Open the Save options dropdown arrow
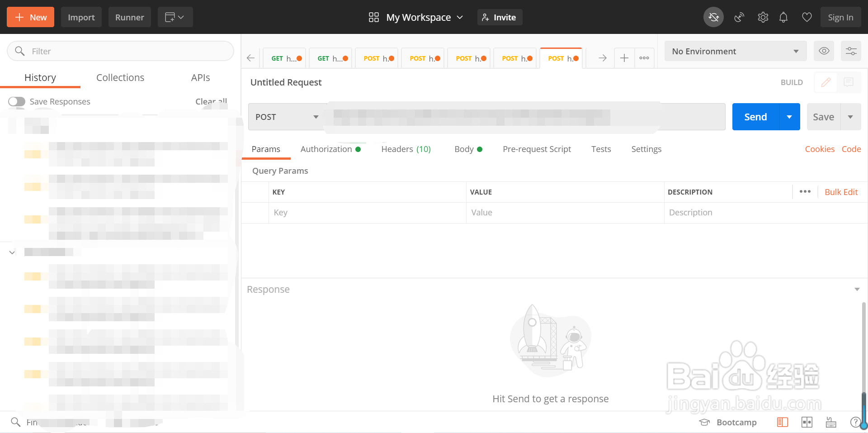 850,117
